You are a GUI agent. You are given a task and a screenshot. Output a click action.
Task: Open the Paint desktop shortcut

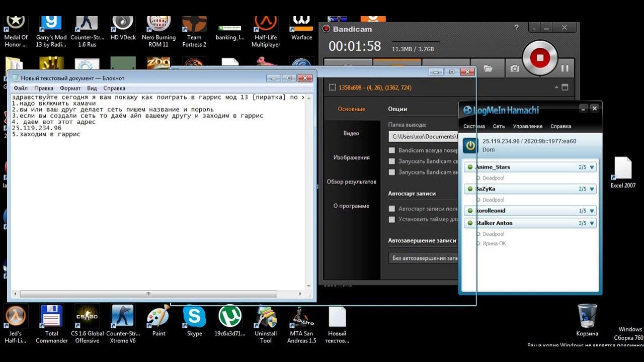(158, 321)
